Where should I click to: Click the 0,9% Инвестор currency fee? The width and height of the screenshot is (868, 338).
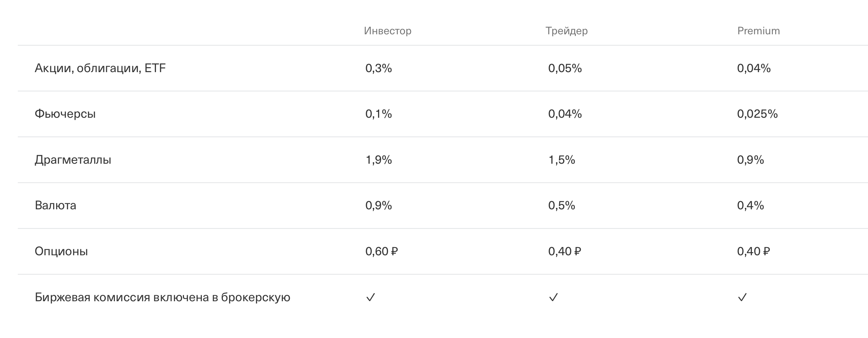(x=378, y=205)
